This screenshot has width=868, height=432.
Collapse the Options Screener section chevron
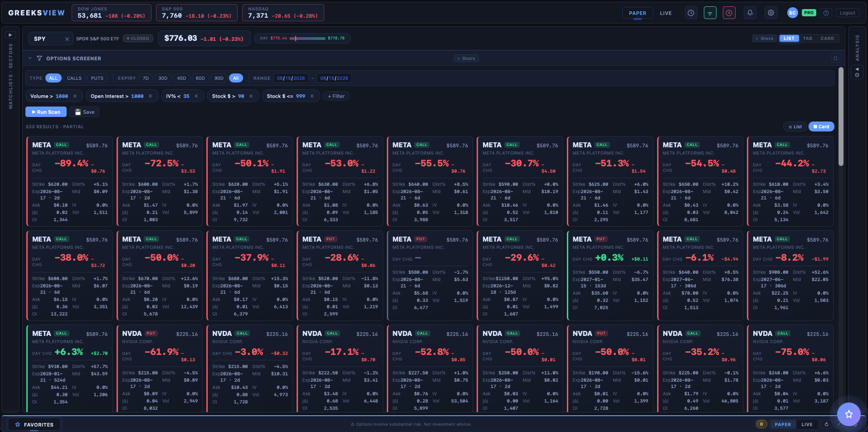(30, 58)
